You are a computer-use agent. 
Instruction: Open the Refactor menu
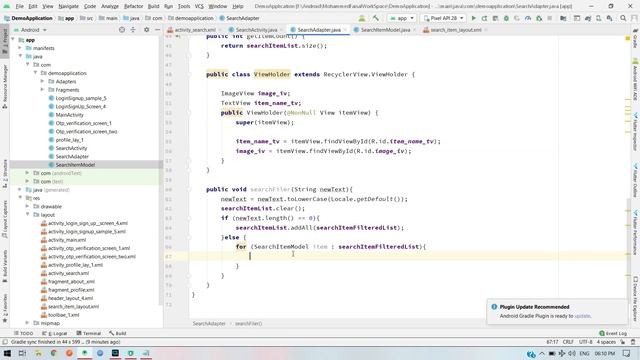(x=133, y=7)
